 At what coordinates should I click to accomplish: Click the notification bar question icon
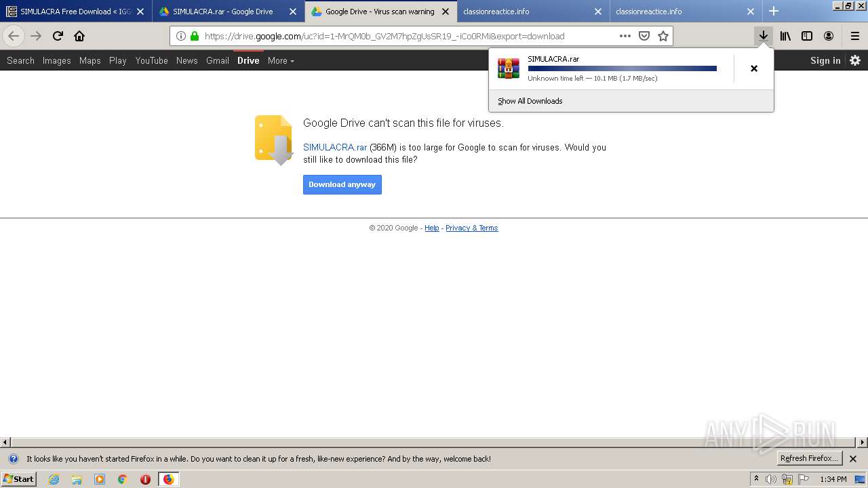pyautogui.click(x=13, y=459)
